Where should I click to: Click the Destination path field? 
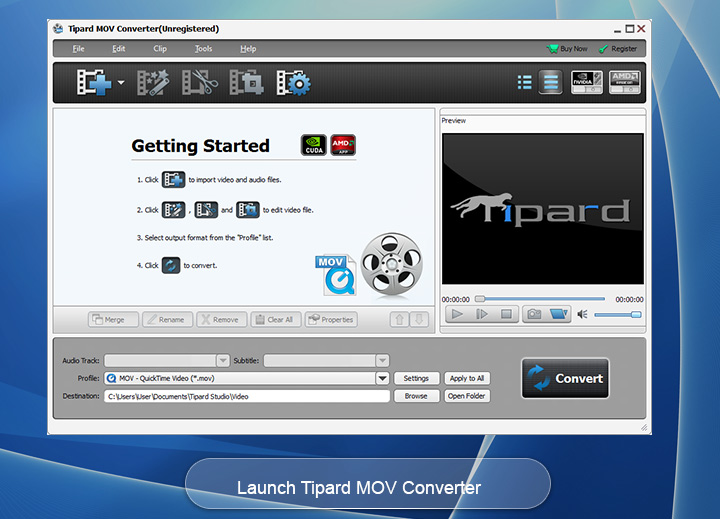(247, 396)
